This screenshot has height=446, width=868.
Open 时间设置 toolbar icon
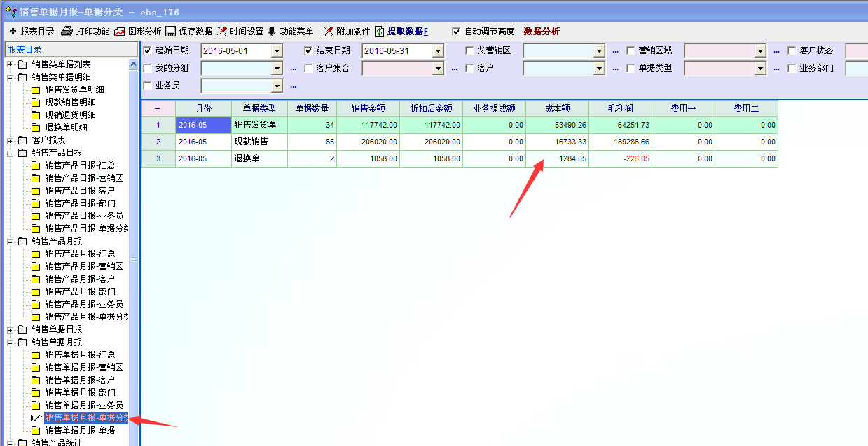[x=222, y=32]
